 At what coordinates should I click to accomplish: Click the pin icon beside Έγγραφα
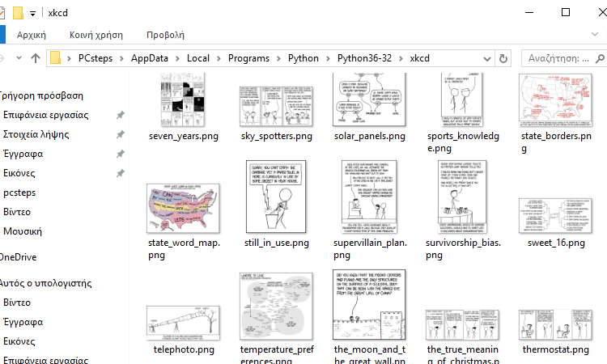coord(121,154)
